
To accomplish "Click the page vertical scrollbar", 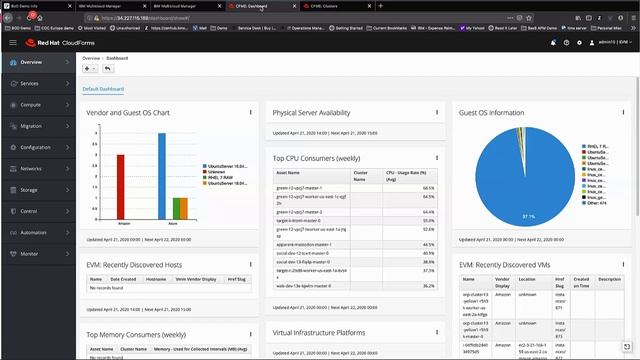I will (638, 147).
